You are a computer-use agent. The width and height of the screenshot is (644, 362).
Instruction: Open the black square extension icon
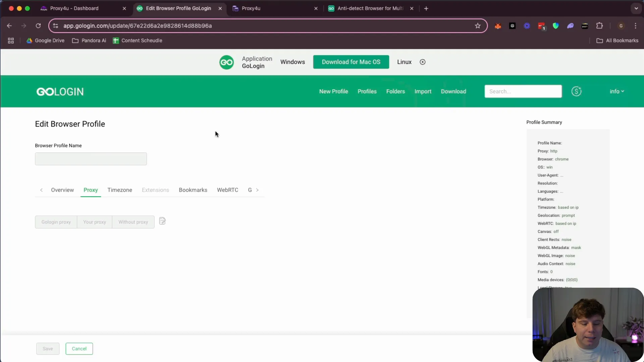[512, 26]
